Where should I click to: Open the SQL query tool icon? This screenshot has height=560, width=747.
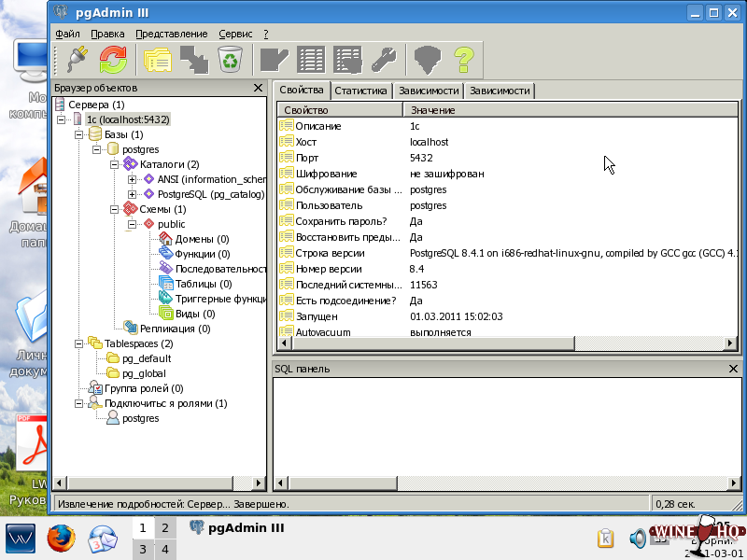[274, 61]
